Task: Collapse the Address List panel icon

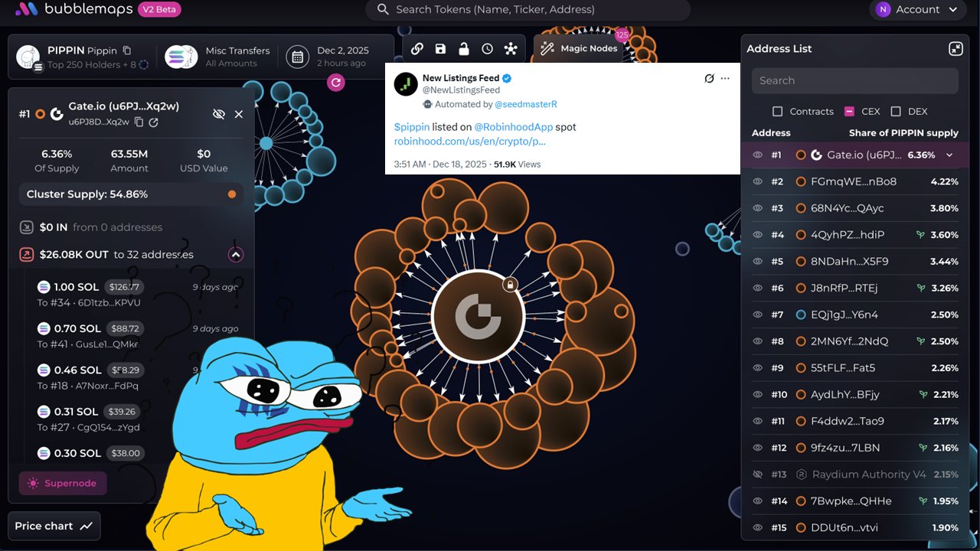Action: coord(955,49)
